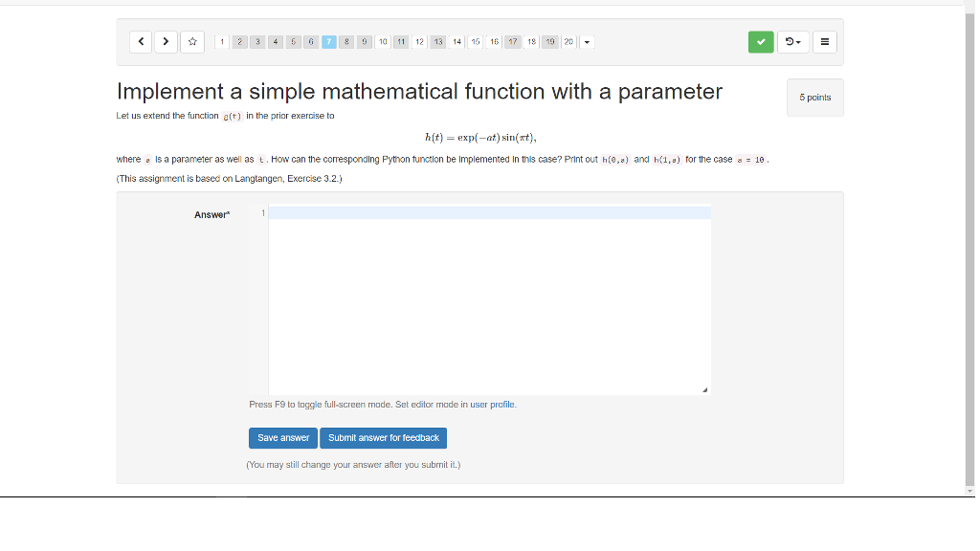Image resolution: width=980 pixels, height=551 pixels.
Task: Jump to question 20
Action: [x=568, y=42]
